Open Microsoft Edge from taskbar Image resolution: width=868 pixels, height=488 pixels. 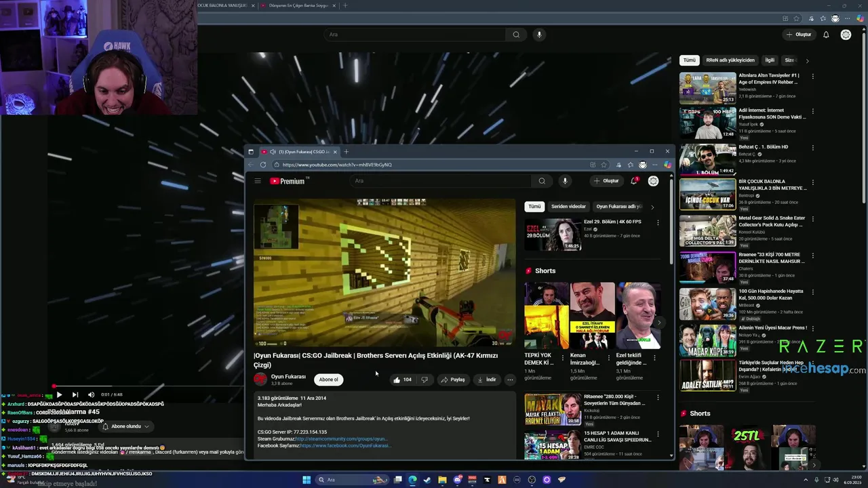(412, 480)
